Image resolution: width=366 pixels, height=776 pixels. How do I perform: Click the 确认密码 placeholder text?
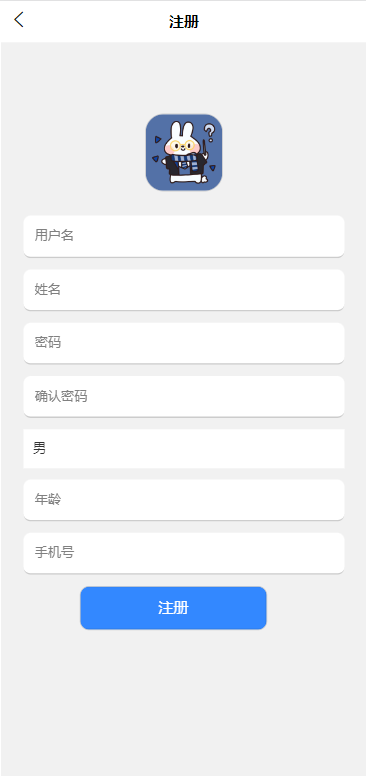point(61,396)
